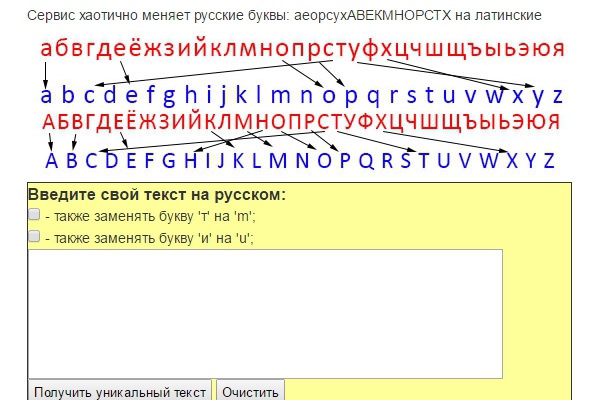
Task: Click the blue uppercase Latin letter 'A'
Action: 53,161
